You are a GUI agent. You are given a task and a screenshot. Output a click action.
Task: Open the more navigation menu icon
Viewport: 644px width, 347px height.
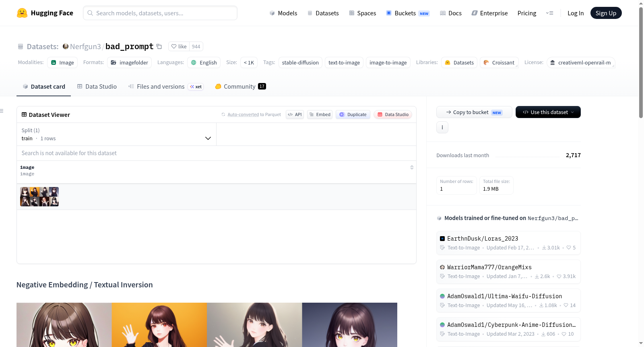click(x=549, y=13)
